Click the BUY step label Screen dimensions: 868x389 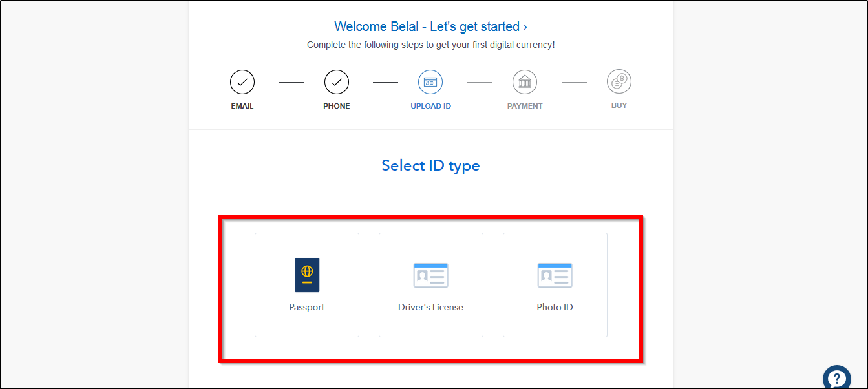tap(619, 105)
